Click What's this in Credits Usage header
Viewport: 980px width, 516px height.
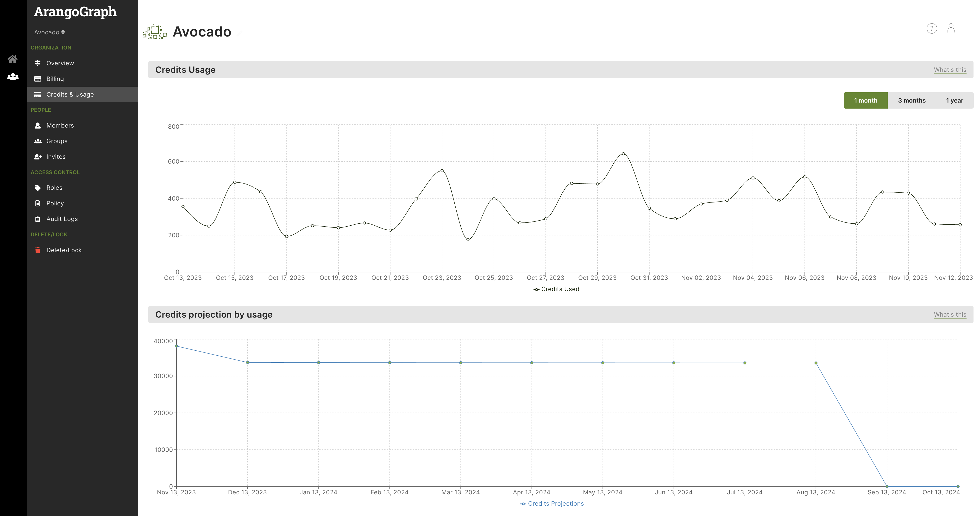[950, 70]
